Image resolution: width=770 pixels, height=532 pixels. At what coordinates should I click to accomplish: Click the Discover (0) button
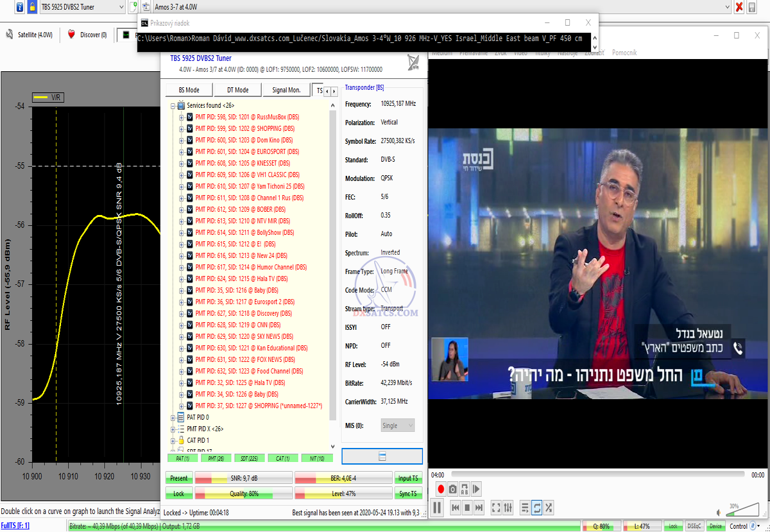[x=87, y=35]
